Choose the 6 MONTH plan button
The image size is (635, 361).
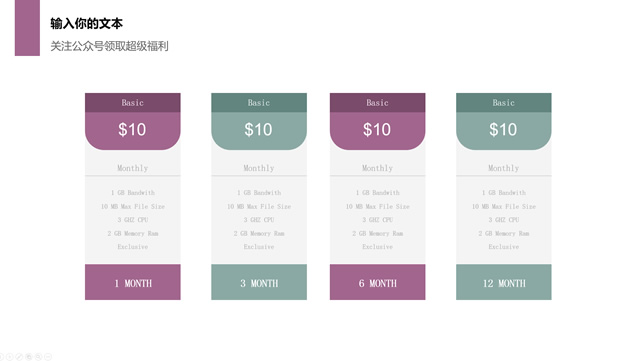(377, 282)
